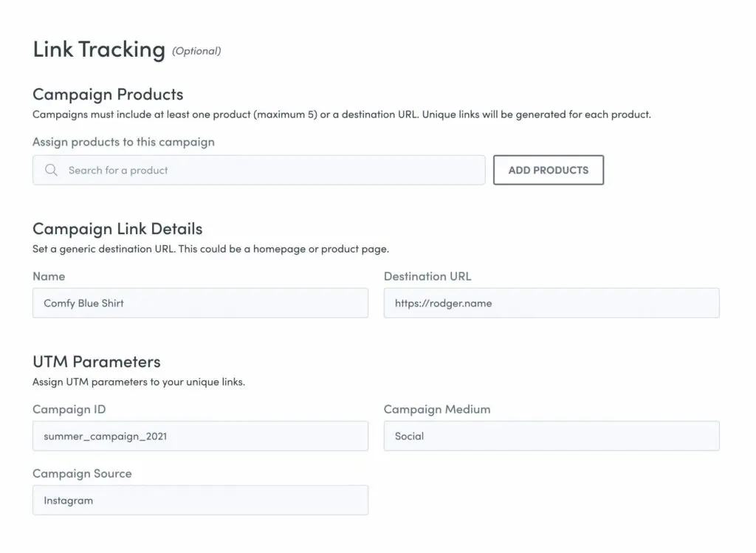Select the Campaign Products section heading
The image size is (756, 553).
[x=108, y=95]
